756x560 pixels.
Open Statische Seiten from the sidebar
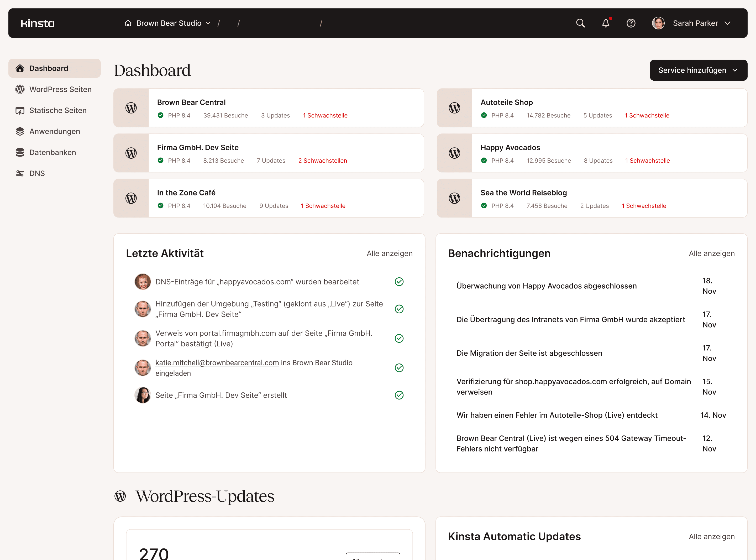[x=57, y=110]
